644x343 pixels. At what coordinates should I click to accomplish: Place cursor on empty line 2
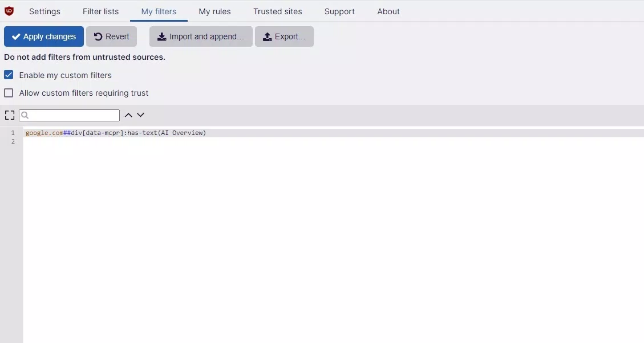coord(171,141)
